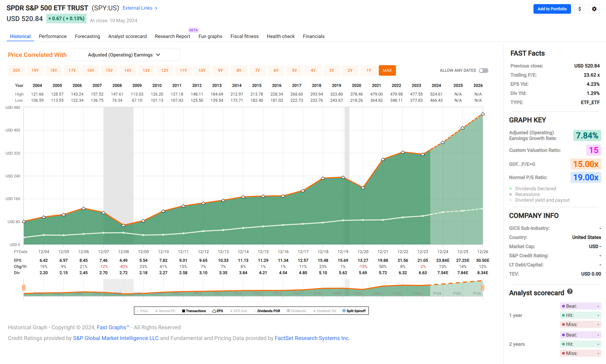606x364 pixels.
Task: Toggle Dividends series in chart legend
Action: pyautogui.click(x=296, y=311)
